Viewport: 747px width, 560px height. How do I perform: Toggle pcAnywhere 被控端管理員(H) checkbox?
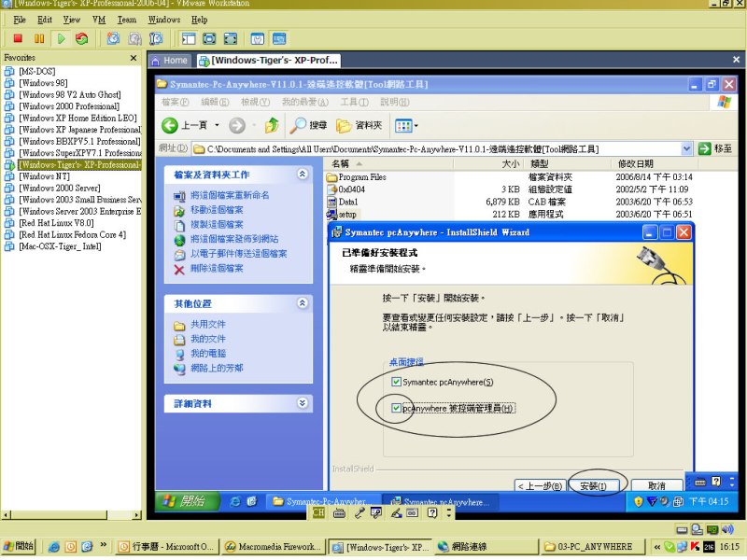[396, 408]
